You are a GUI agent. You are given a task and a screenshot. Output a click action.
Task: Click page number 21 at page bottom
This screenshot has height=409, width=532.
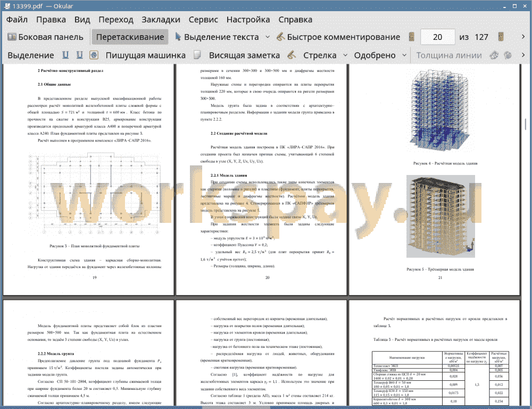pos(440,278)
